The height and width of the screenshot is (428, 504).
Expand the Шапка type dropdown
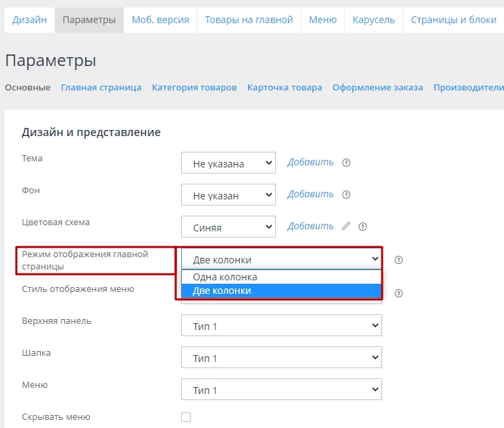tap(281, 358)
